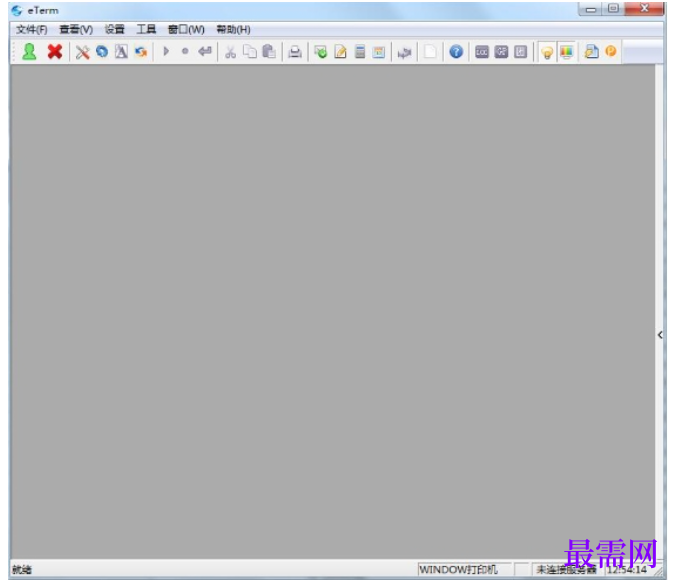Click the gray play triangle icon
Screen dimensions: 676x585
[166, 52]
